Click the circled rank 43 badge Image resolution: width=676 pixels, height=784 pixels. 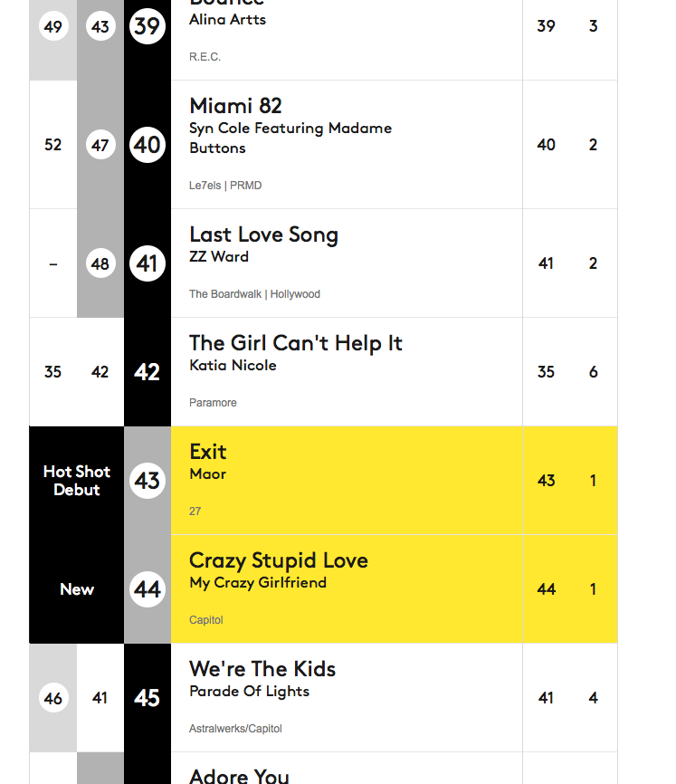[147, 481]
